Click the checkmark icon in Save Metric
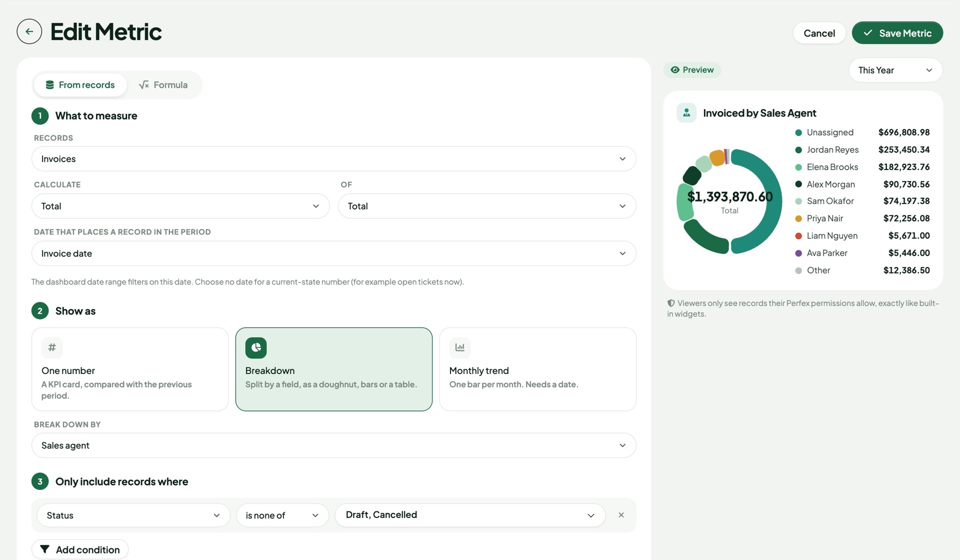The width and height of the screenshot is (960, 560). tap(868, 33)
